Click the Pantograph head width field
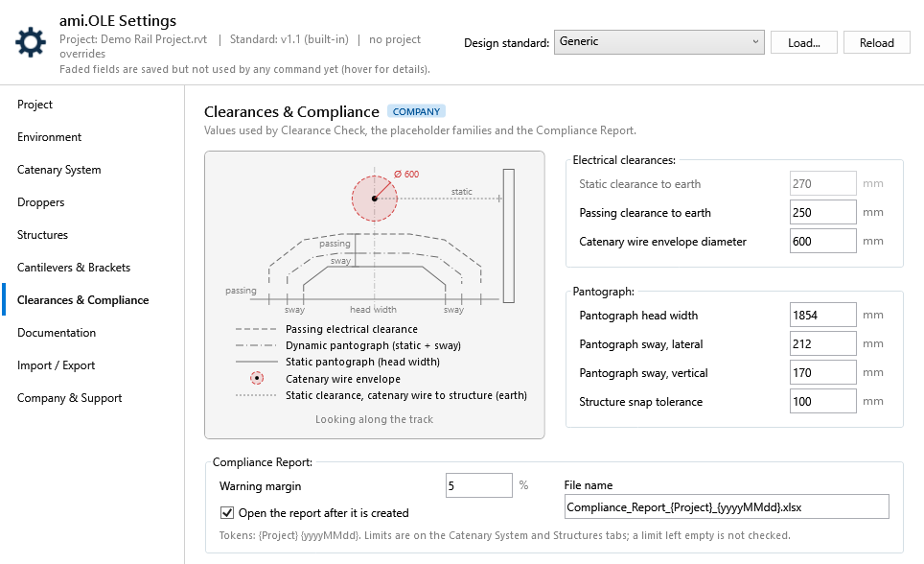This screenshot has height=564, width=924. (x=822, y=315)
